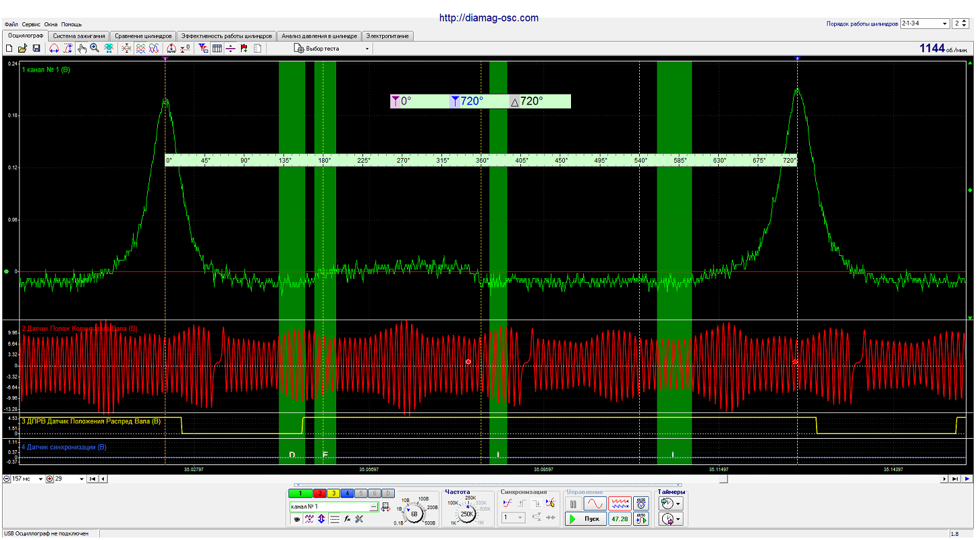The image size is (980, 540).
Task: Toggle the grid table toolbar icon
Action: pyautogui.click(x=217, y=48)
